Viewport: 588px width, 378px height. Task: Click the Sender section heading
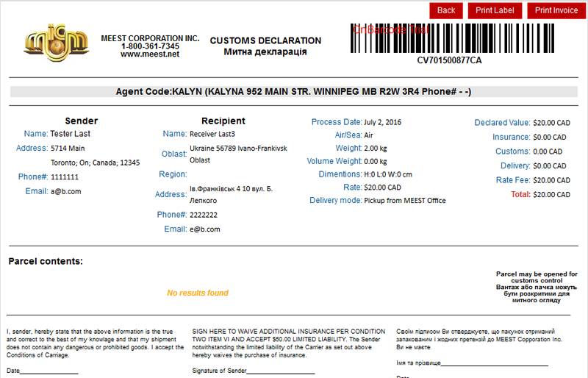pos(82,121)
